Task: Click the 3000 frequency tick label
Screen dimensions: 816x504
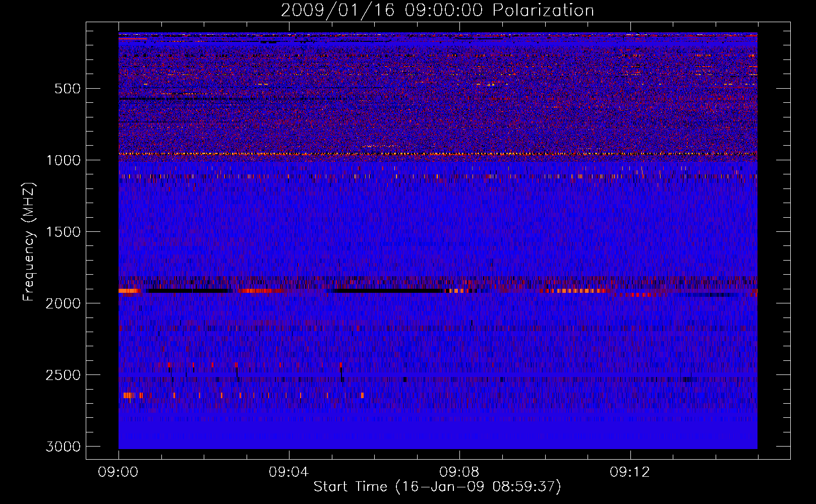Action: pos(63,447)
